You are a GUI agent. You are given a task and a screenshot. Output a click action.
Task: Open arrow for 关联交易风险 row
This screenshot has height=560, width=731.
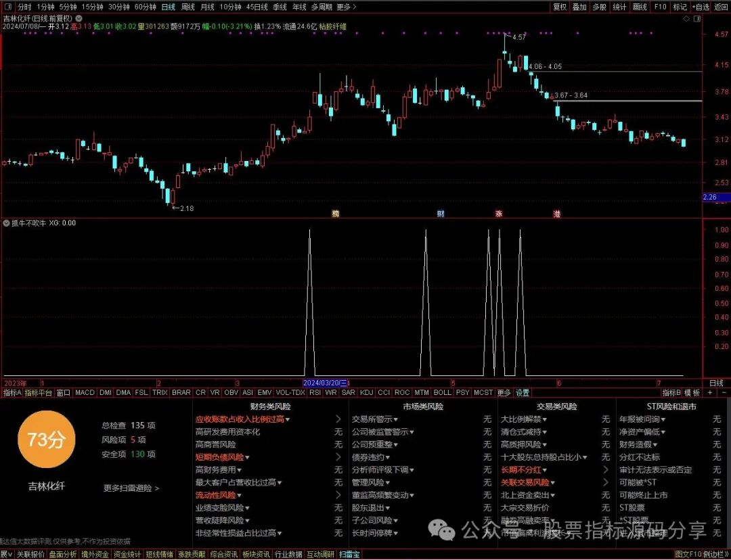(606, 482)
